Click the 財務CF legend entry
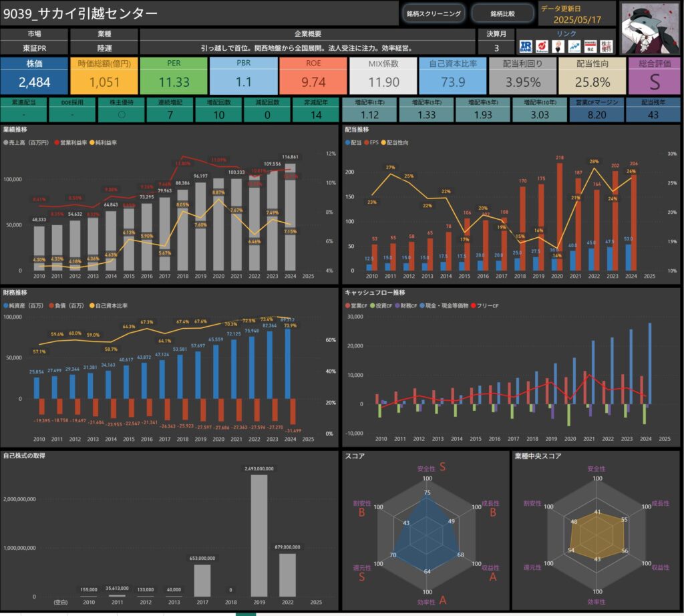Image resolution: width=684 pixels, height=616 pixels. [x=406, y=305]
